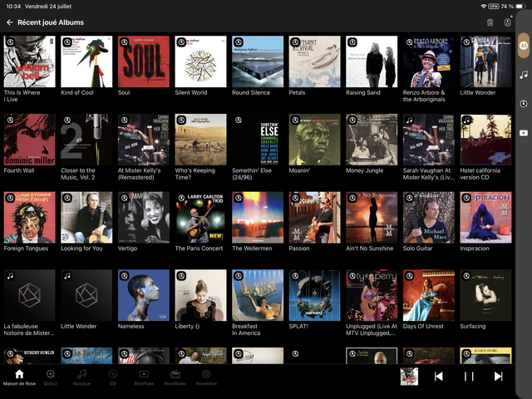
Task: Open the Fourth Wall album cover
Action: pyautogui.click(x=30, y=140)
